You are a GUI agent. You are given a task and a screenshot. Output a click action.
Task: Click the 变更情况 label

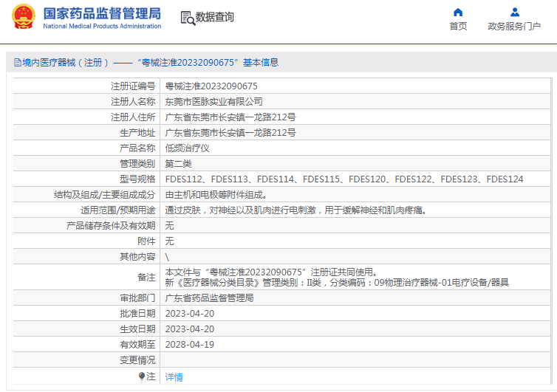(x=137, y=360)
